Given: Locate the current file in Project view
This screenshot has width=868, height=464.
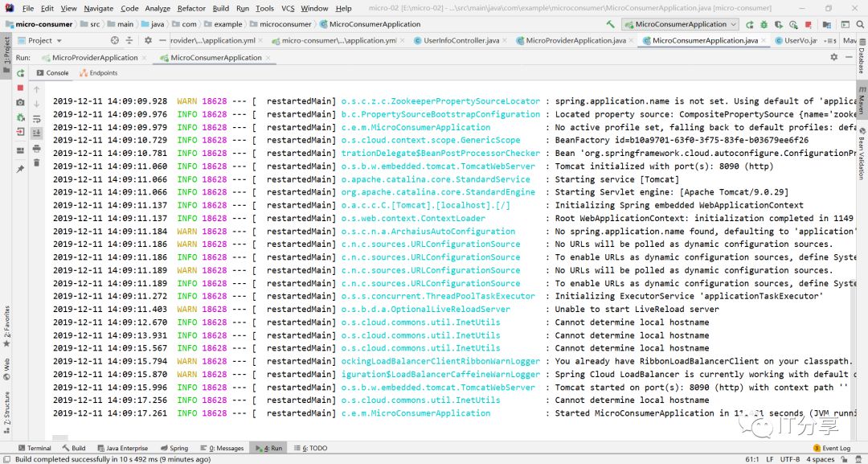Looking at the screenshot, I should point(115,40).
